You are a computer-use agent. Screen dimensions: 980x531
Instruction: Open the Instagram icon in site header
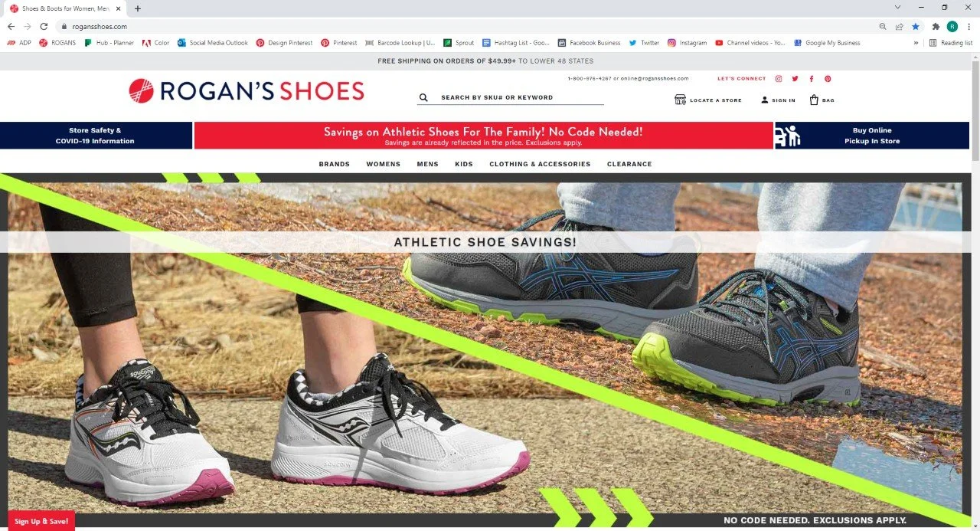coord(779,79)
